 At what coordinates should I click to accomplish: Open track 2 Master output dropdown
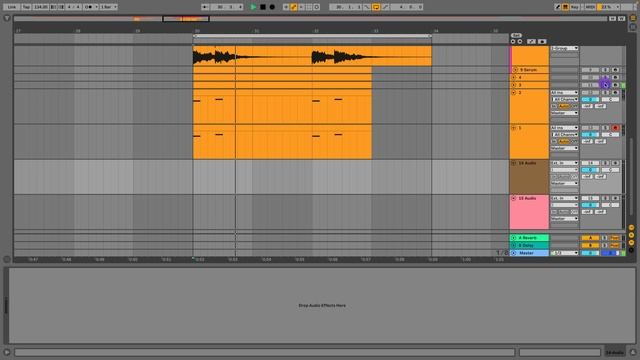[564, 113]
